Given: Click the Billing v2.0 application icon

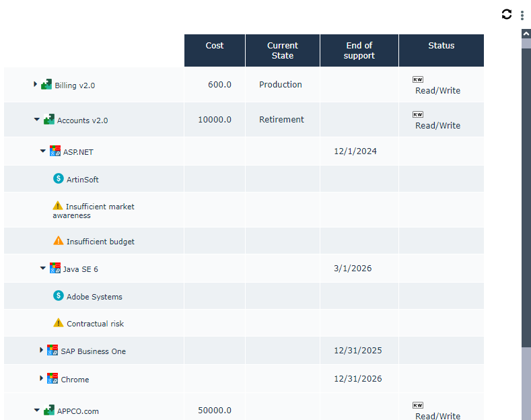Looking at the screenshot, I should click(46, 85).
